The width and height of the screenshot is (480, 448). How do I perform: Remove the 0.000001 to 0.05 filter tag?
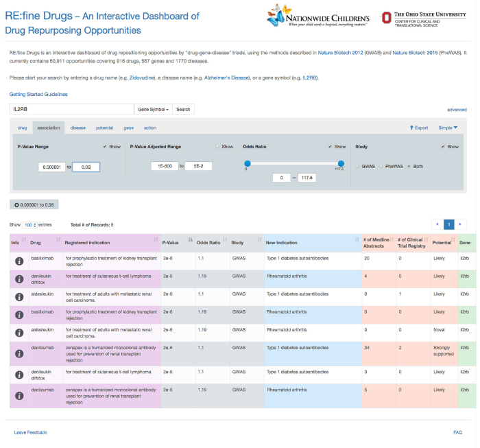click(16, 204)
